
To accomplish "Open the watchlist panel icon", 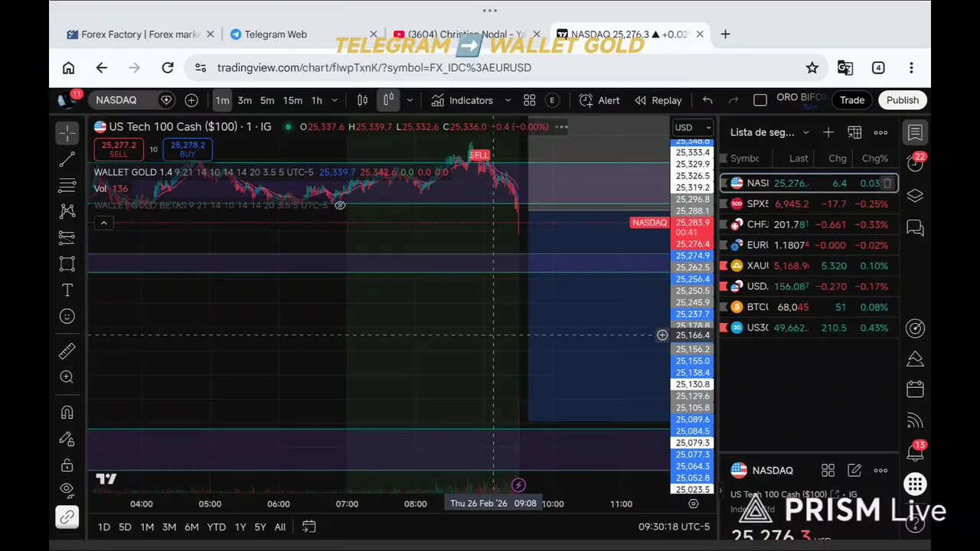I will point(915,132).
